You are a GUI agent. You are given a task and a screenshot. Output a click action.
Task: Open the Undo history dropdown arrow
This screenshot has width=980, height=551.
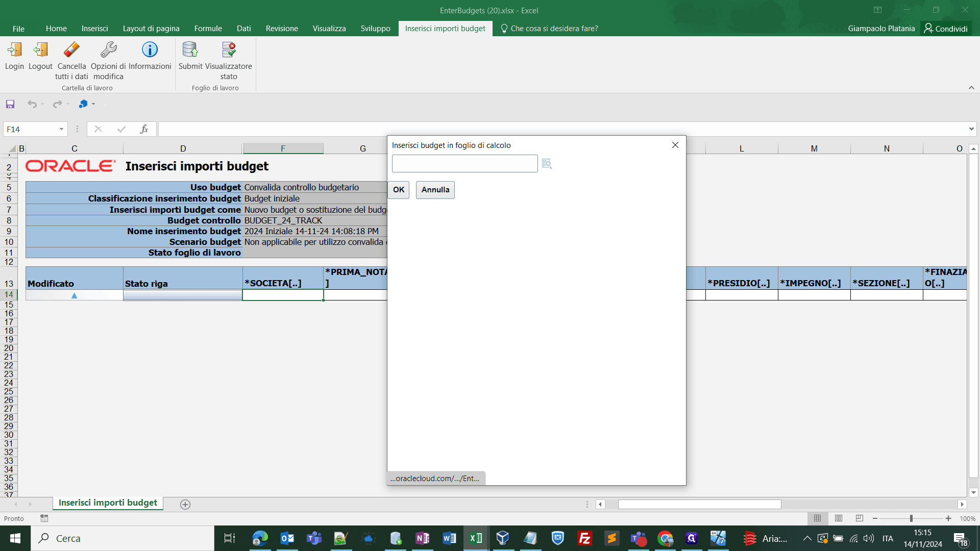tap(42, 104)
